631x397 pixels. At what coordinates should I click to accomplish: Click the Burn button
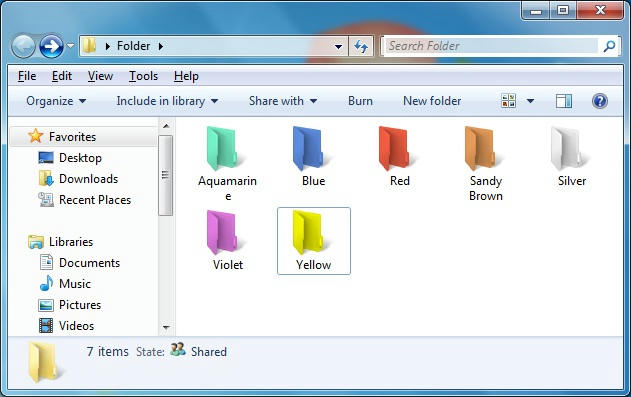tap(360, 101)
